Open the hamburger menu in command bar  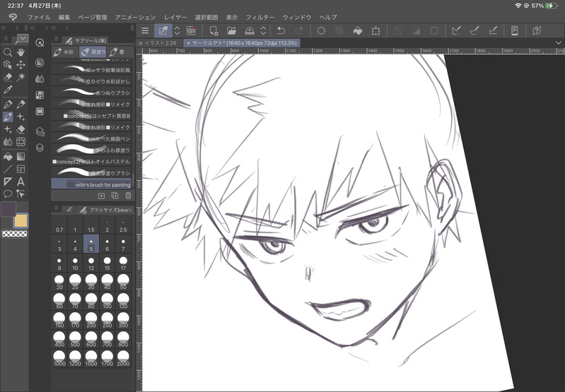point(145,31)
